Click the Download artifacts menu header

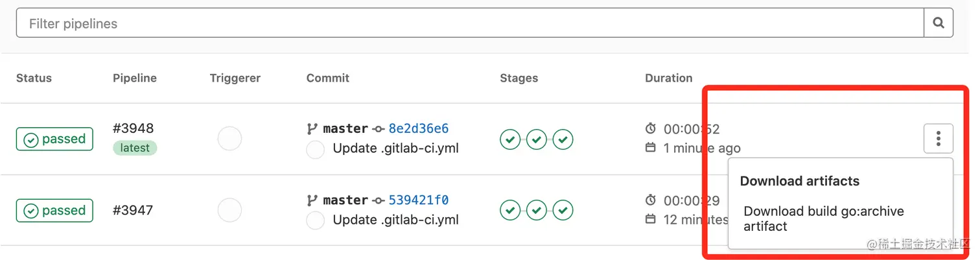click(x=800, y=181)
